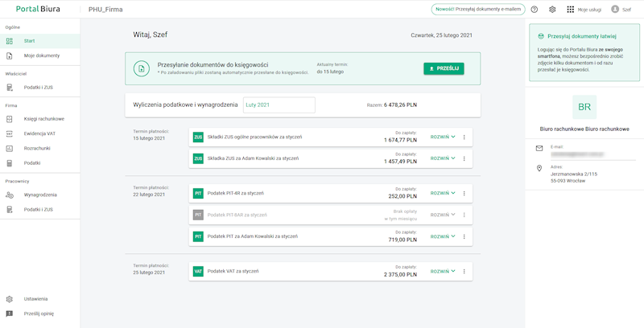644x328 pixels.
Task: Click the 1 674,77 PLN amount
Action: pyautogui.click(x=400, y=140)
